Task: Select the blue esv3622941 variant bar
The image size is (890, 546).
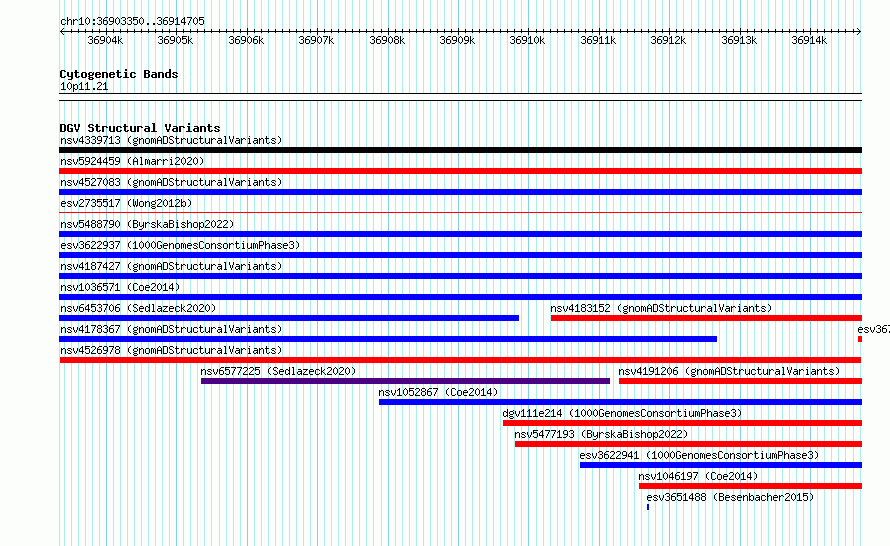Action: click(x=721, y=465)
